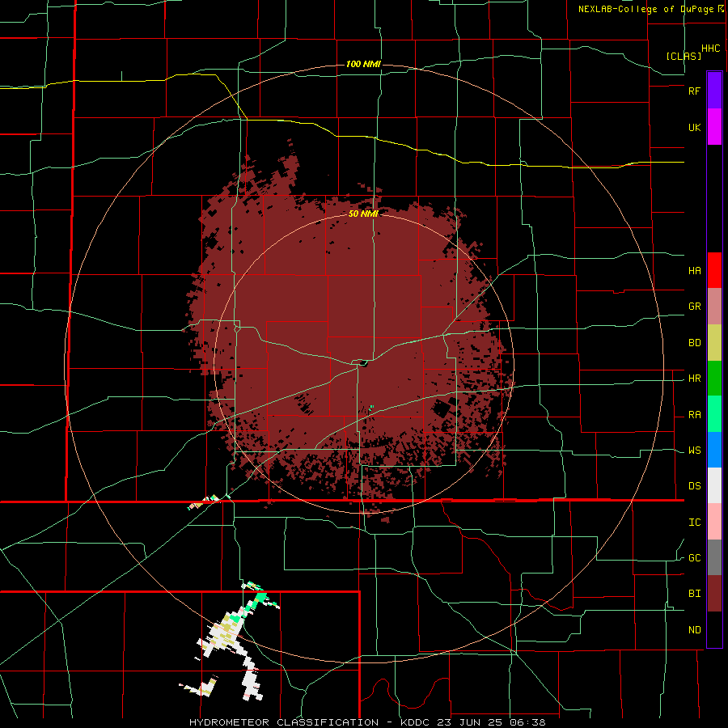Click the gray GC legend swatch
728x728 pixels.
[714, 557]
